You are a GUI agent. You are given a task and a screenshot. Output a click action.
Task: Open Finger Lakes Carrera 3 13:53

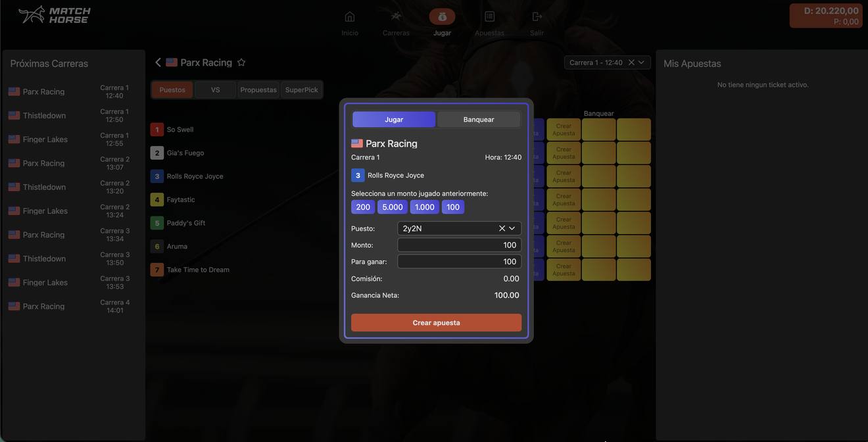pyautogui.click(x=73, y=282)
